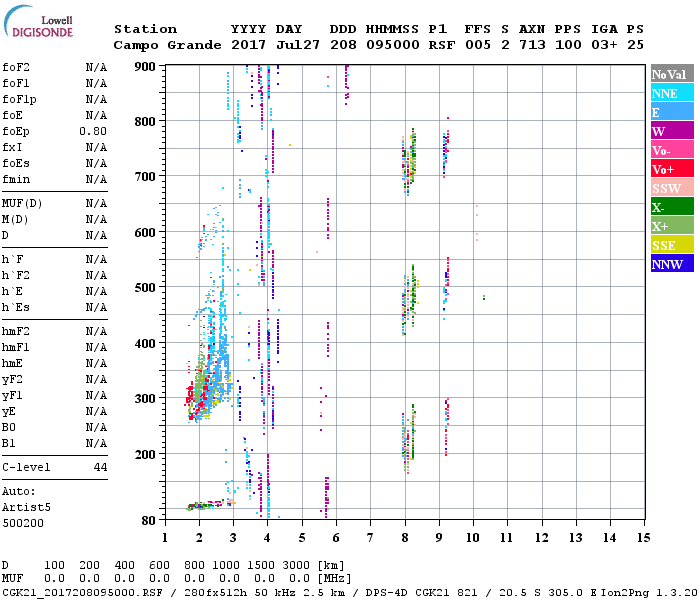
Task: Click the C-level value 44
Action: point(100,467)
